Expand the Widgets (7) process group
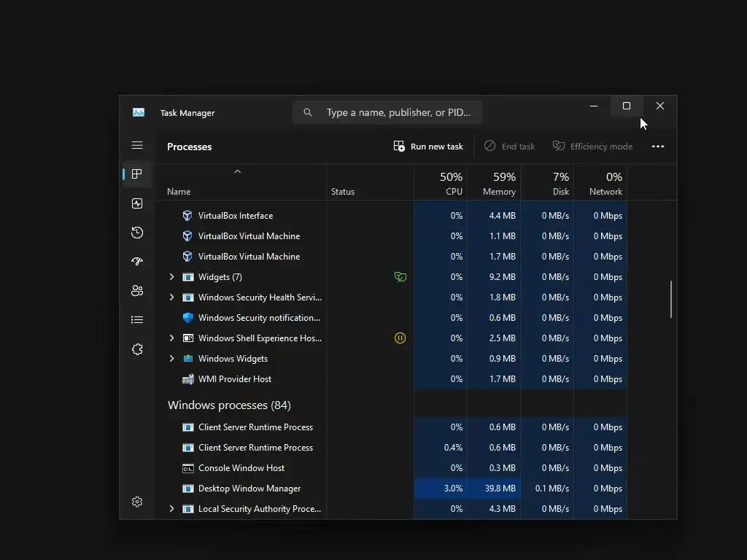747x560 pixels. [x=172, y=276]
